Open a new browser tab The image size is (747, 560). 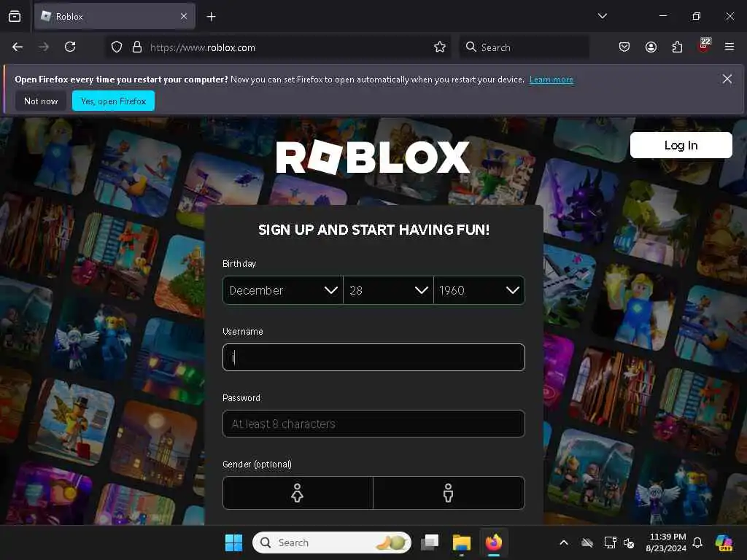click(211, 17)
